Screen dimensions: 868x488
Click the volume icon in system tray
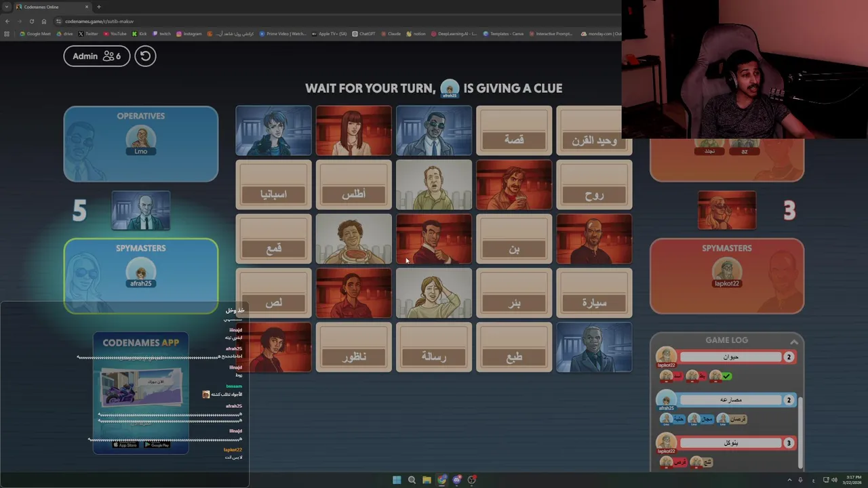(x=833, y=480)
